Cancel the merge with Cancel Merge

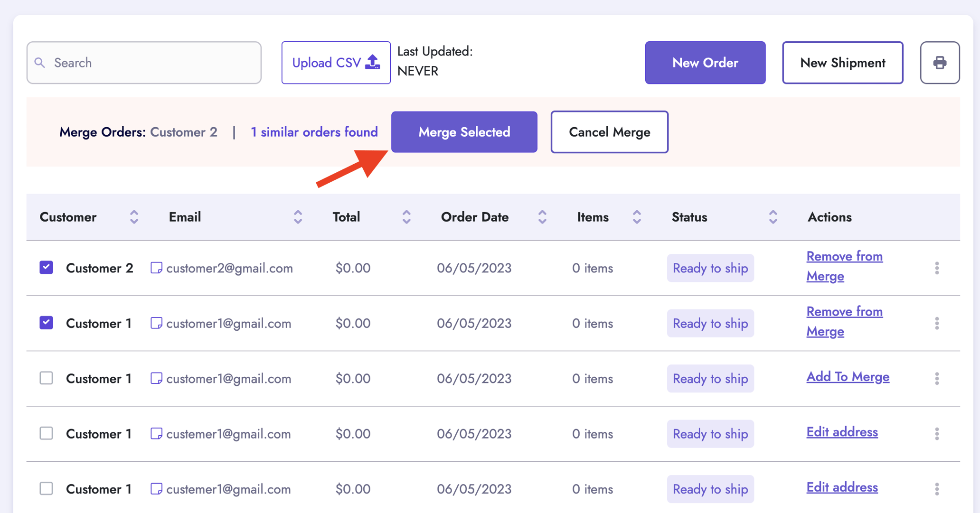point(609,132)
